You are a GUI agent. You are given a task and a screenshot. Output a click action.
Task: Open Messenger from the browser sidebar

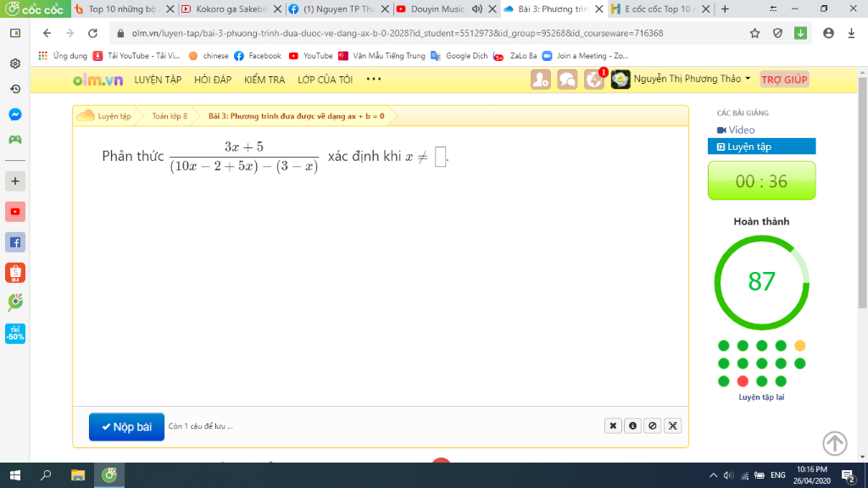click(15, 114)
